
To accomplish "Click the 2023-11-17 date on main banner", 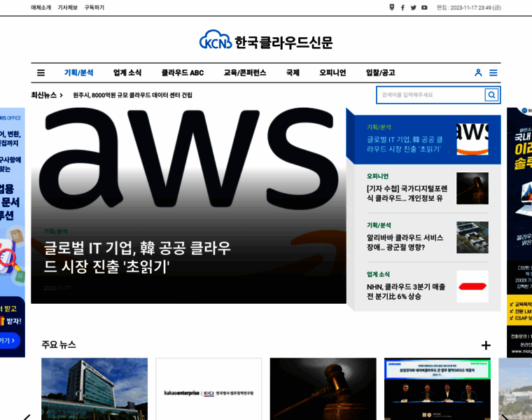I will [57, 288].
